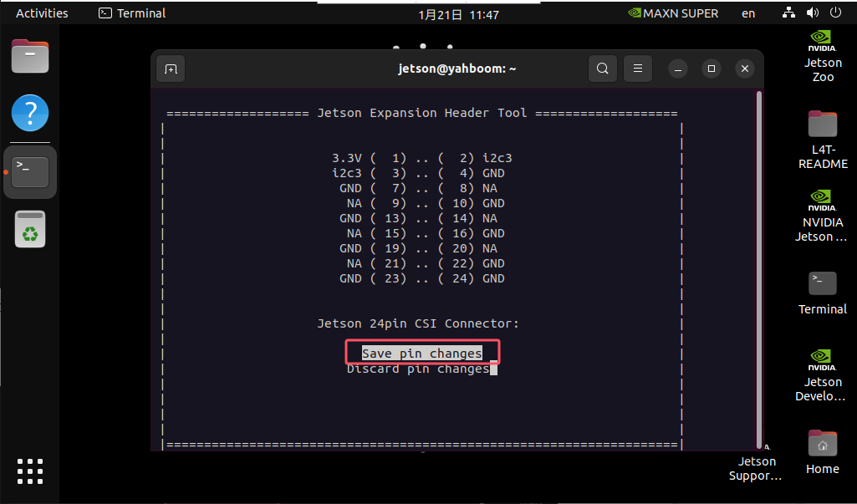Open the Files app in the dock
The width and height of the screenshot is (857, 504).
click(30, 56)
